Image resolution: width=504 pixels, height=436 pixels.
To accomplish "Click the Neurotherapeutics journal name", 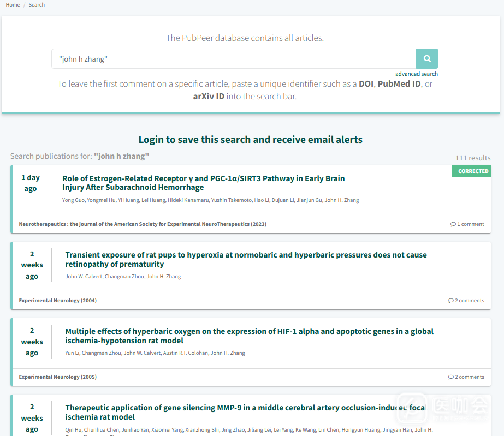I will tap(143, 224).
